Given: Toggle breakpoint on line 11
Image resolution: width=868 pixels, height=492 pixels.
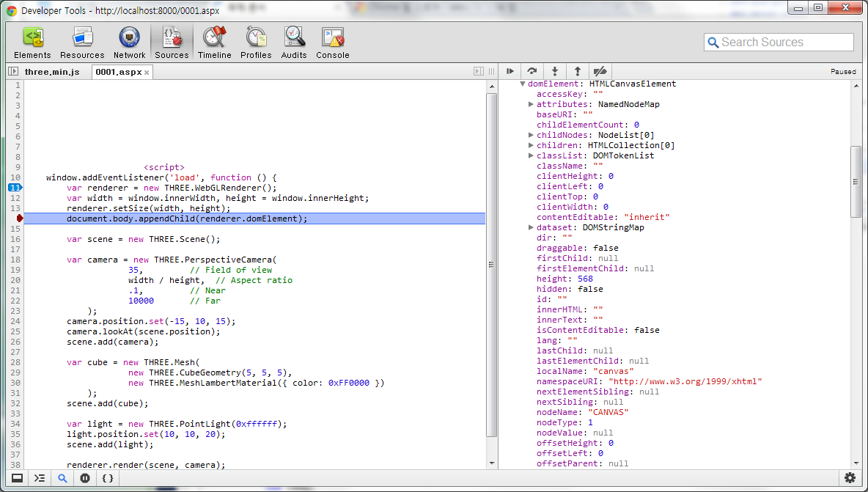Looking at the screenshot, I should coord(15,188).
